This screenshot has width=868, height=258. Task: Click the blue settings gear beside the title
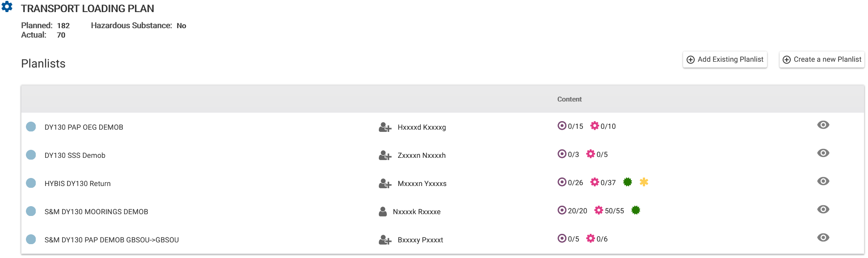[7, 7]
